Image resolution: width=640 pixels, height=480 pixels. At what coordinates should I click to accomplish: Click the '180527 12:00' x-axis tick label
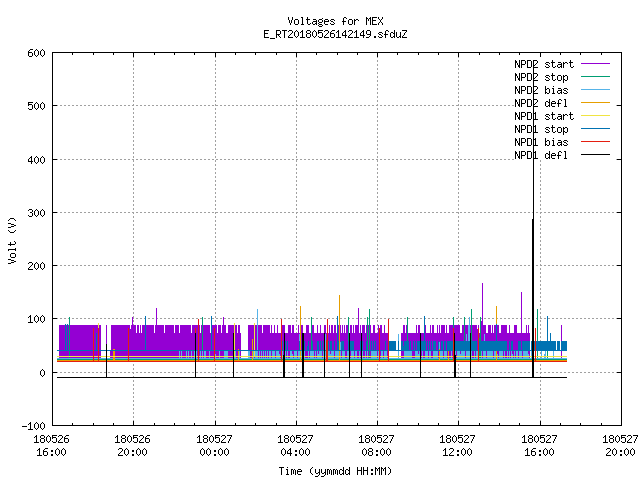(x=458, y=446)
